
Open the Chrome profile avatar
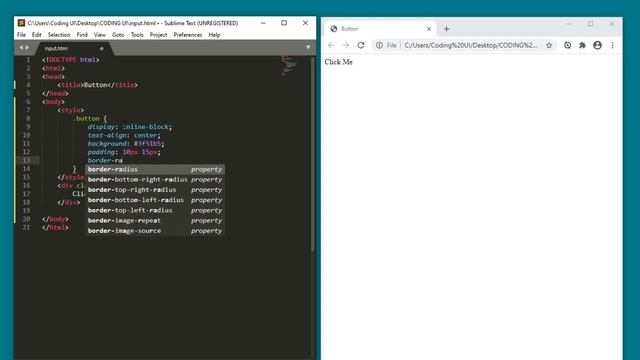pos(598,45)
